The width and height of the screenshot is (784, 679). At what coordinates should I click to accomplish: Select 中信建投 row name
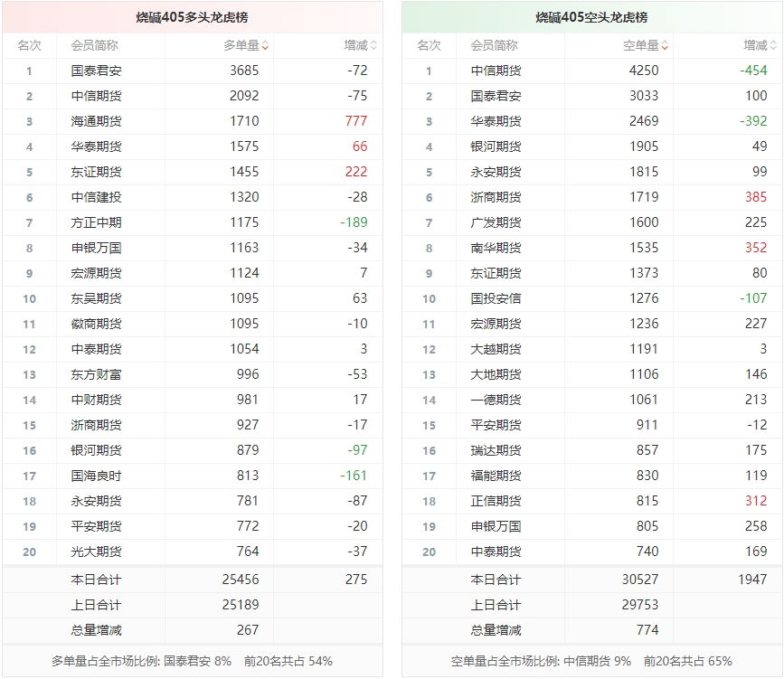tap(96, 197)
